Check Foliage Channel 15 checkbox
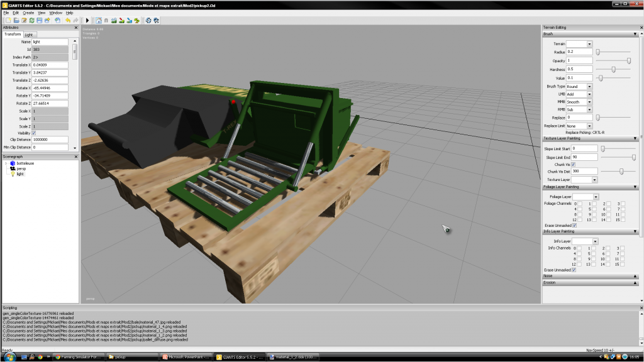This screenshot has height=362, width=644. (x=623, y=220)
